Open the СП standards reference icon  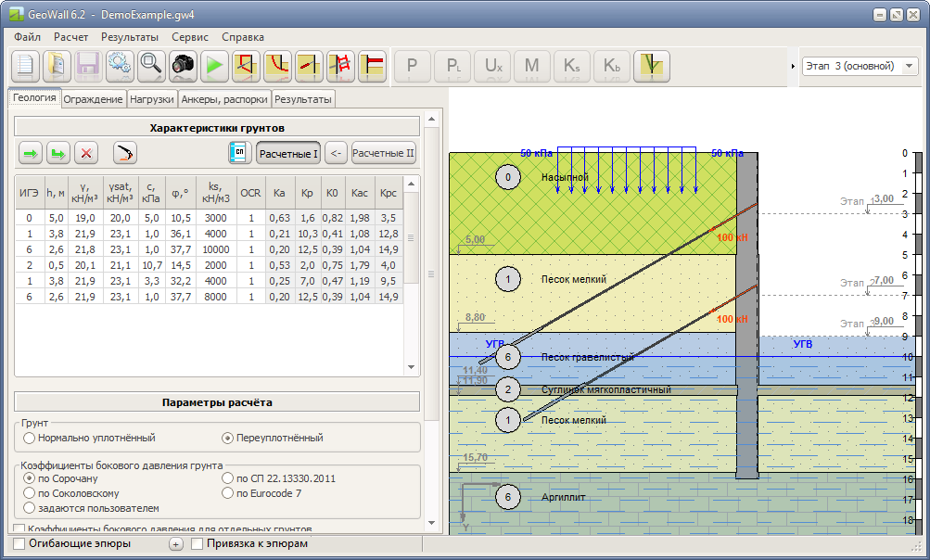(x=240, y=153)
